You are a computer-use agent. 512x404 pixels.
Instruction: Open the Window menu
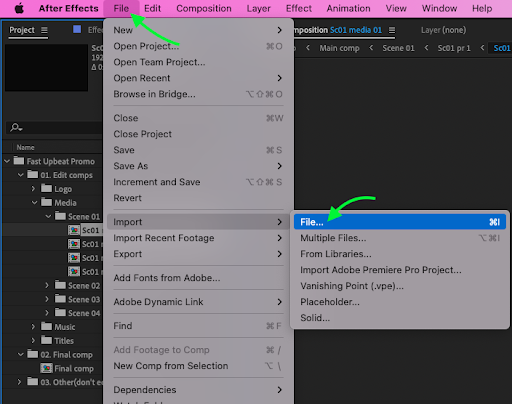439,8
